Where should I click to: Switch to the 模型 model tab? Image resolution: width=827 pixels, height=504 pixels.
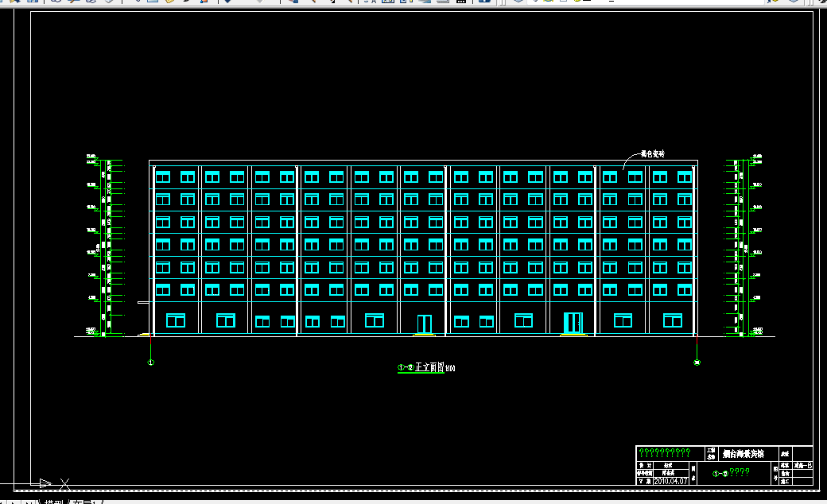54,502
